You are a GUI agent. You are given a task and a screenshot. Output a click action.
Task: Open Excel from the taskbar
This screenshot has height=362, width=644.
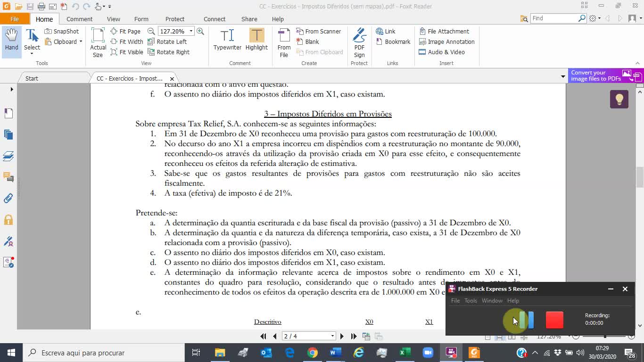click(405, 353)
